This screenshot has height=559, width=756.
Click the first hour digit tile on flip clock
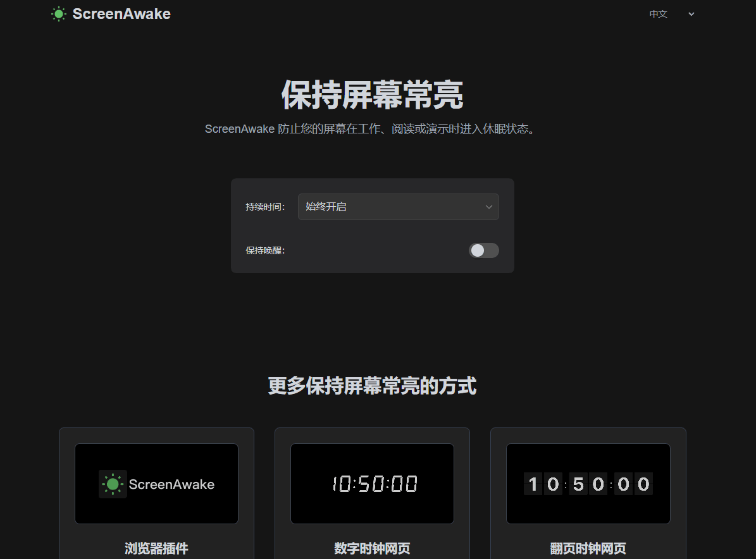[x=533, y=484]
